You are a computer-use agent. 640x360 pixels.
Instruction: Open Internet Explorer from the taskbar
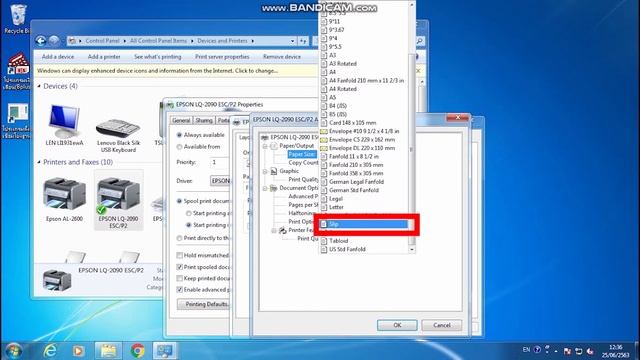coord(50,351)
